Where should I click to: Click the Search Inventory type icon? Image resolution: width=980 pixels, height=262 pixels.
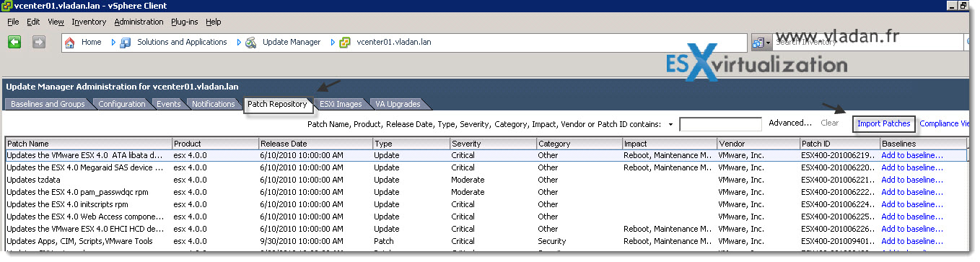pos(758,43)
